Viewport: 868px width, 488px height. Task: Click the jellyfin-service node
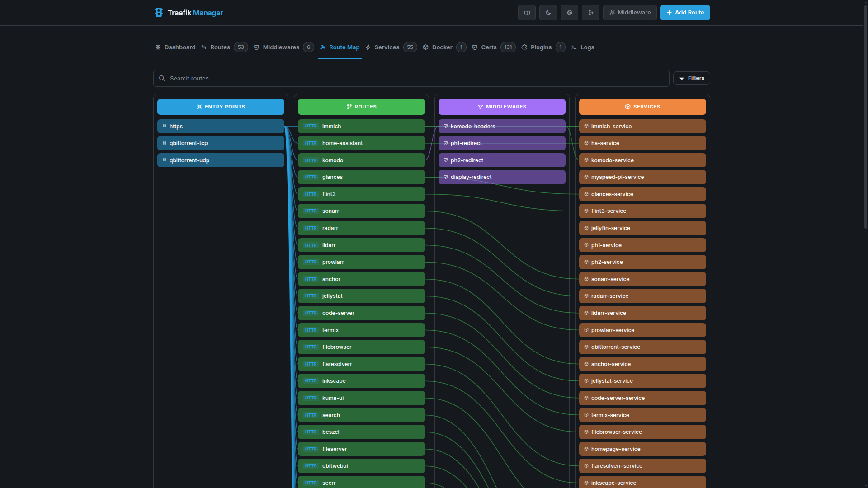(x=642, y=228)
